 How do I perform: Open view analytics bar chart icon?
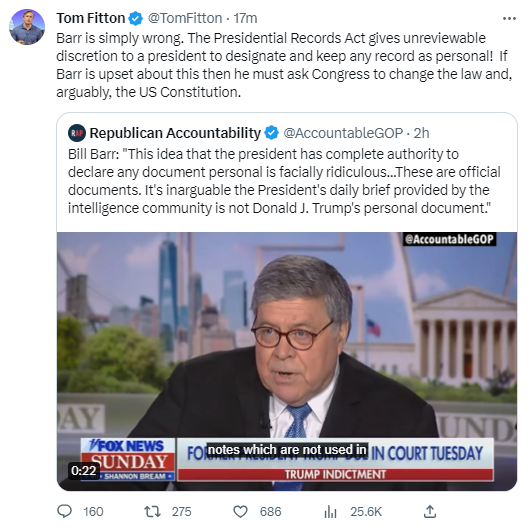(330, 512)
